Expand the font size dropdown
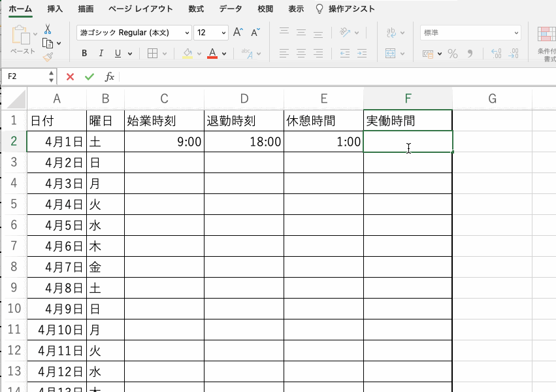The width and height of the screenshot is (556, 392). click(223, 33)
